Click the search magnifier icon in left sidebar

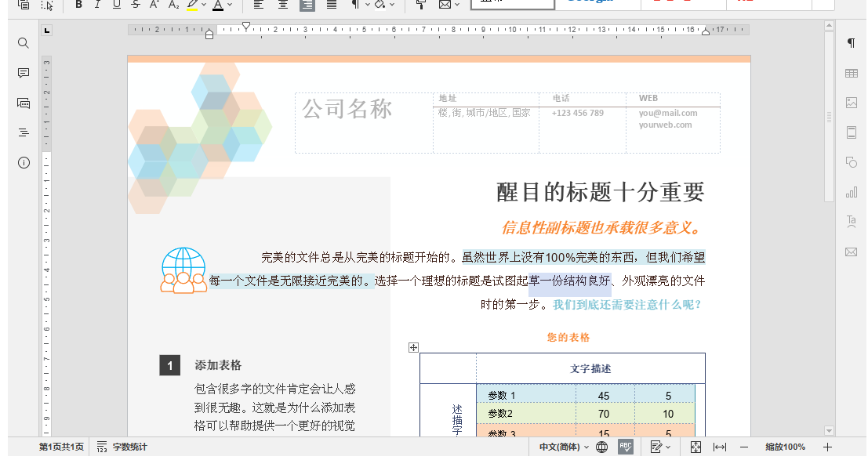coord(23,43)
